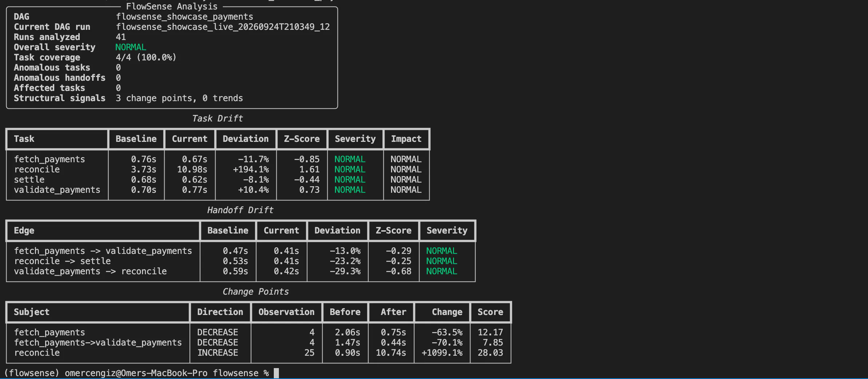
Task: Click the terminal prompt cursor after 'flowsense %'
Action: coord(276,373)
